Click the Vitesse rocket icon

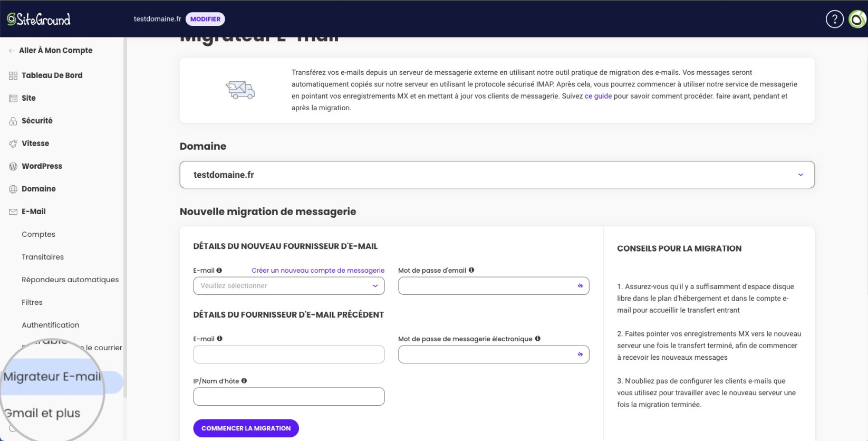point(13,144)
